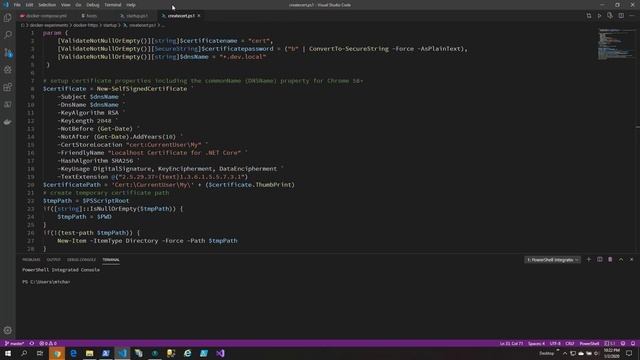Open the Source Control view in the activity bar
The width and height of the screenshot is (640, 360).
pyautogui.click(x=8, y=53)
